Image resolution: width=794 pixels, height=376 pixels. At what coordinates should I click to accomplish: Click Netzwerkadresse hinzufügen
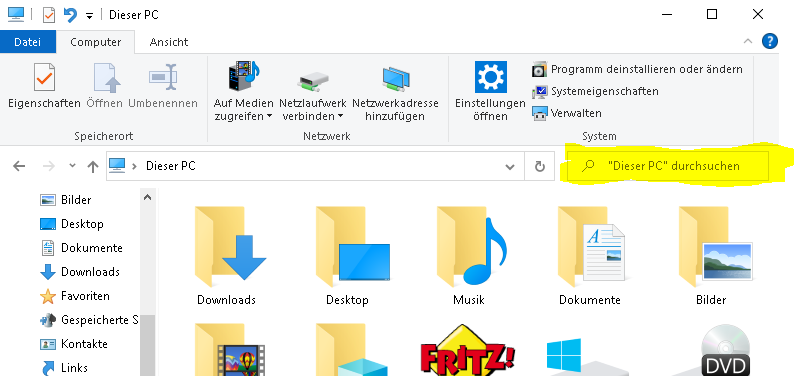click(395, 92)
